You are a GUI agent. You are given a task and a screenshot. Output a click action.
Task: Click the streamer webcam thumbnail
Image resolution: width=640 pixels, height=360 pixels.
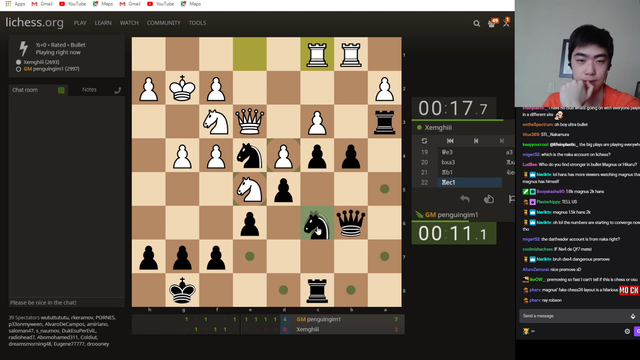578,53
